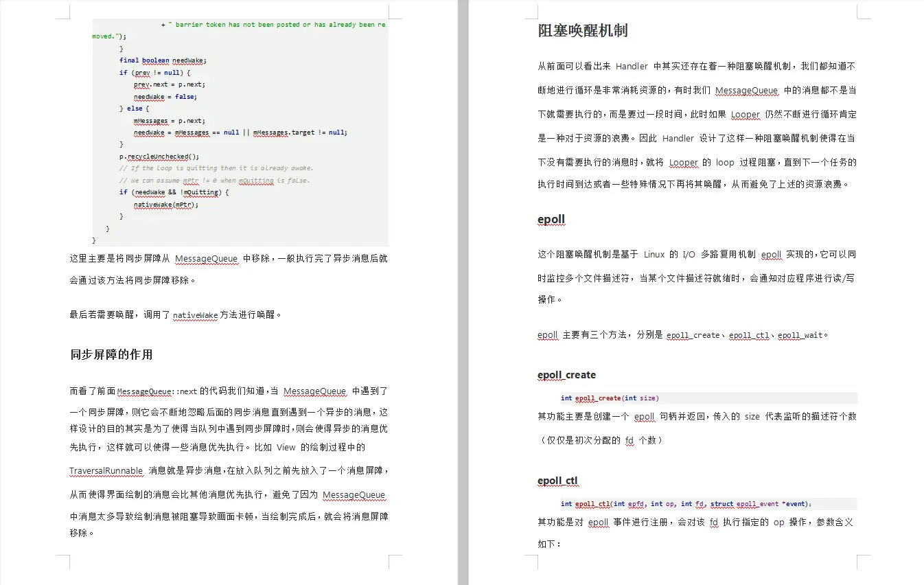Click code line p.recycleUnchecked();
The height and width of the screenshot is (585, 924).
pos(159,156)
